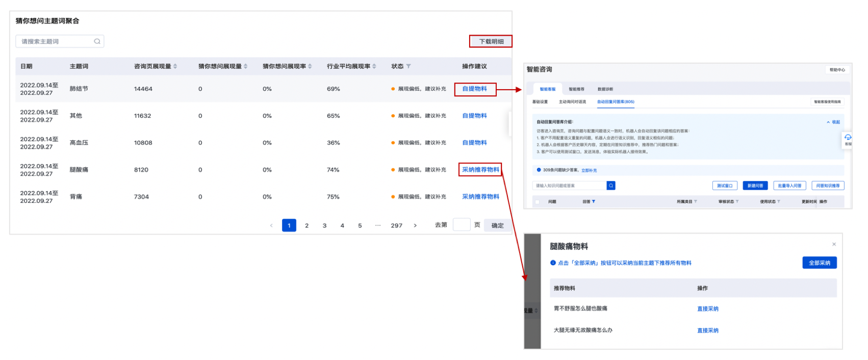Sort by 咨询页展现量 using sort arrows
This screenshot has height=360, width=868.
pyautogui.click(x=175, y=66)
